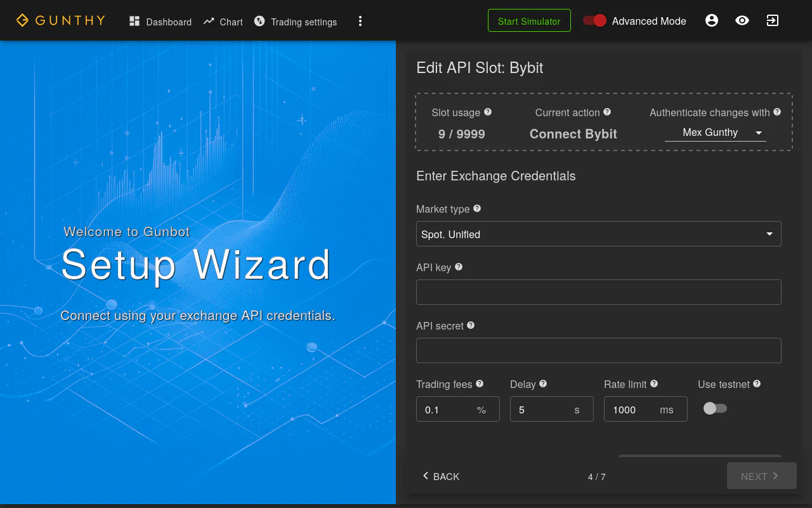Click the Gunthy logo icon

(22, 20)
